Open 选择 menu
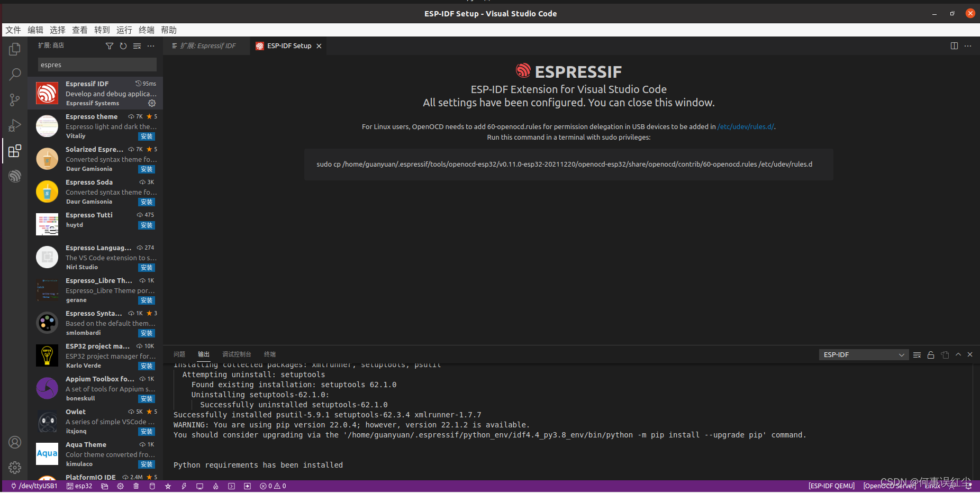 58,30
